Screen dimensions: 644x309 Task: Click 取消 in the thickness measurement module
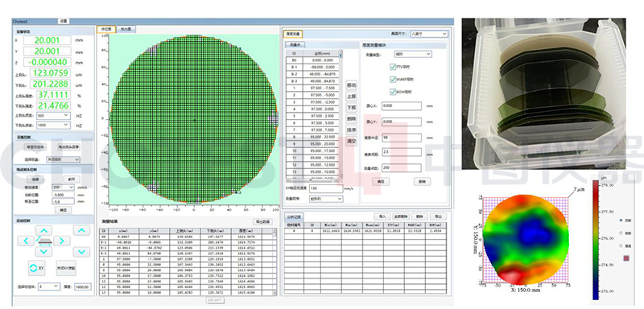pos(422,181)
